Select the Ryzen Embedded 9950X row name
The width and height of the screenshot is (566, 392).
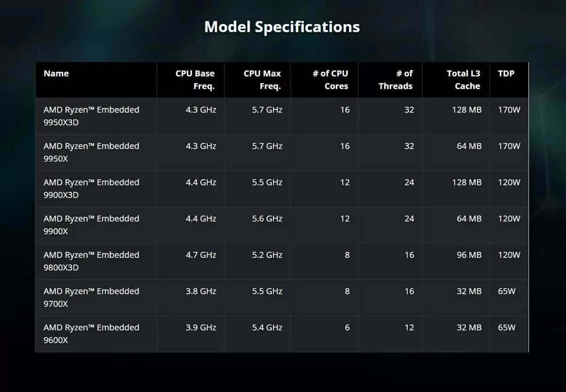(91, 152)
